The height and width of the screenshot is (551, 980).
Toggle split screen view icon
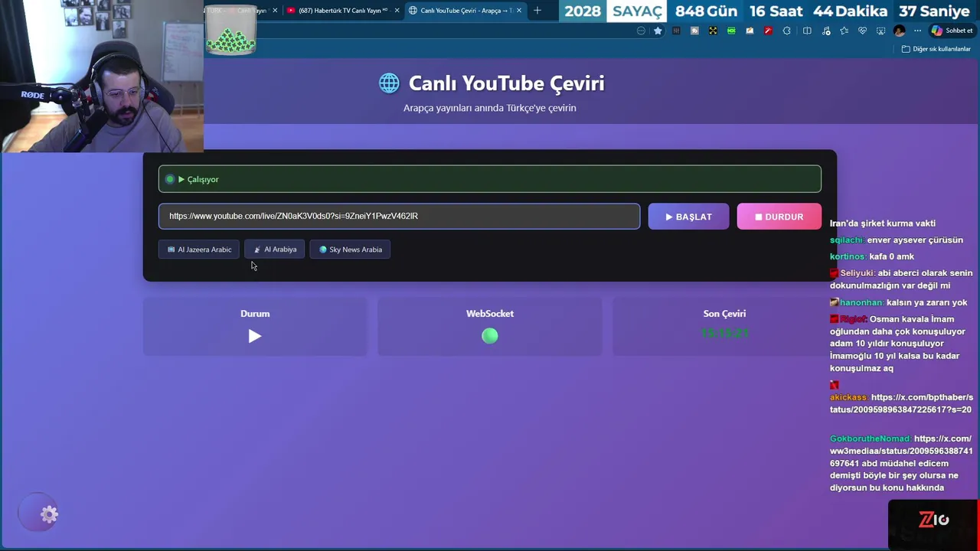(x=807, y=31)
